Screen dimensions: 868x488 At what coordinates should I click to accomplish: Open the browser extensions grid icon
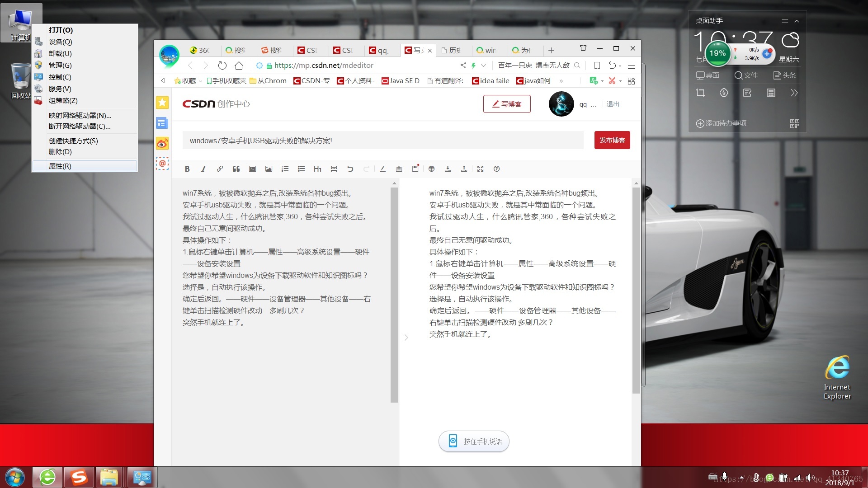(x=632, y=81)
